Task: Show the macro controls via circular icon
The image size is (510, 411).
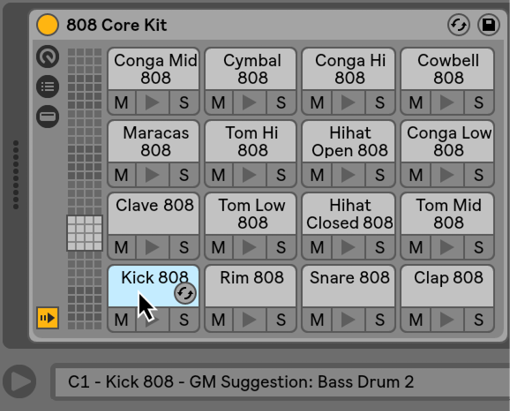Action: pyautogui.click(x=48, y=57)
